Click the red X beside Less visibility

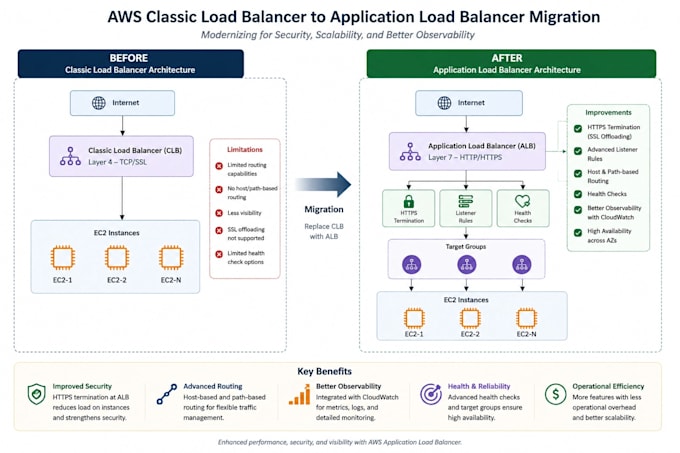coord(219,213)
